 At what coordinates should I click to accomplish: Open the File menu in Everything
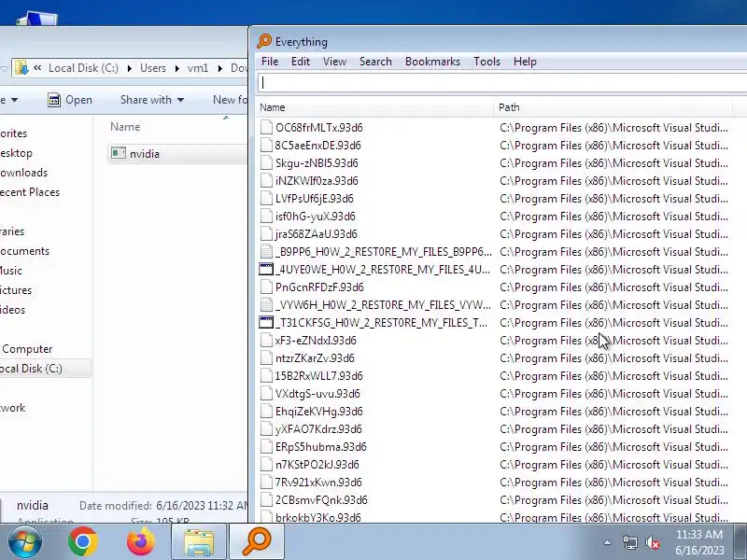tap(270, 62)
